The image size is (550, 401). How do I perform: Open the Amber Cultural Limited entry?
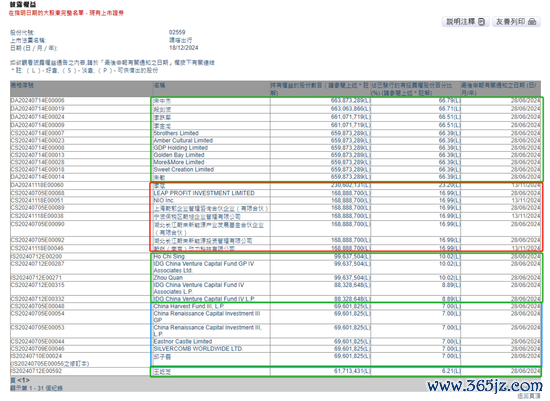[183, 140]
